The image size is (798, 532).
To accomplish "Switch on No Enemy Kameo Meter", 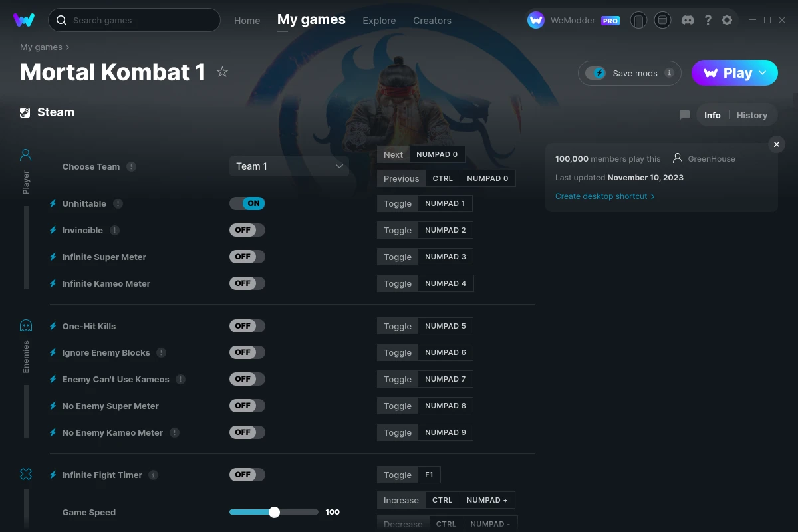I will click(247, 432).
